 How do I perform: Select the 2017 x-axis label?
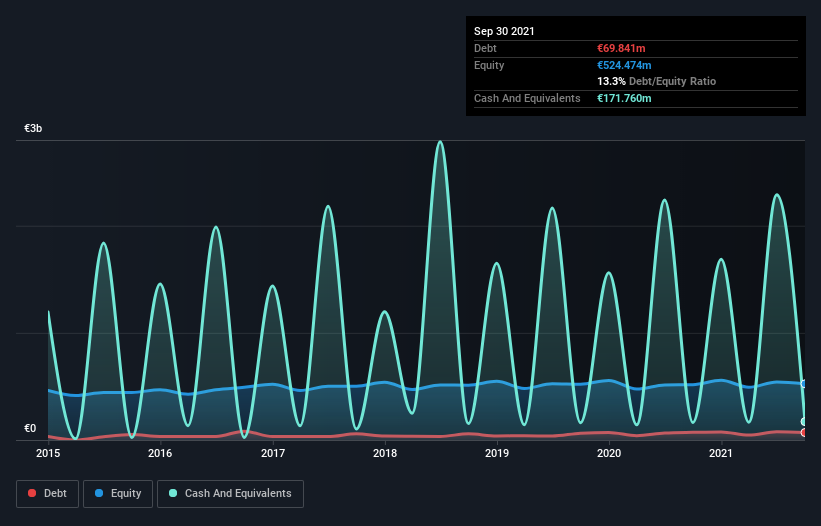click(x=273, y=453)
